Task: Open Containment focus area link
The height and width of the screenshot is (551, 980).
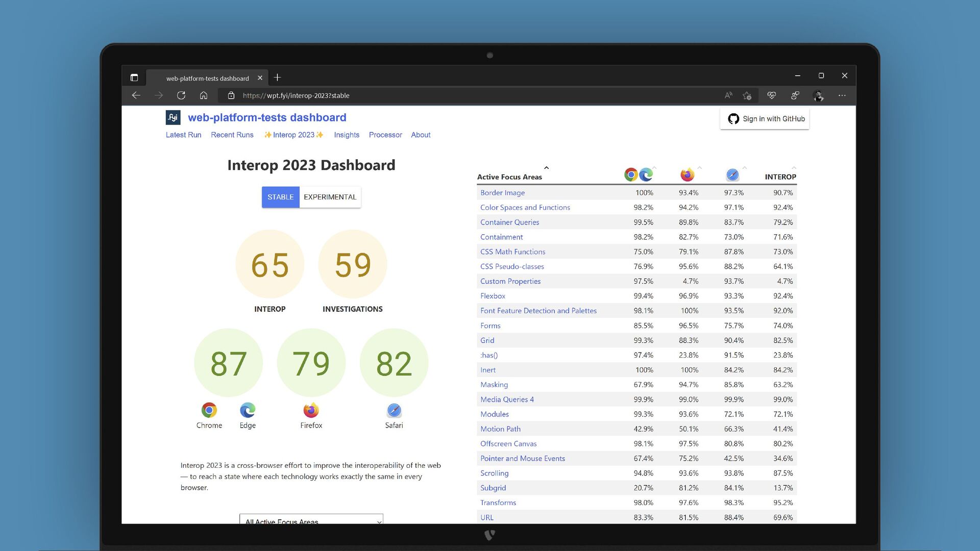Action: 501,237
